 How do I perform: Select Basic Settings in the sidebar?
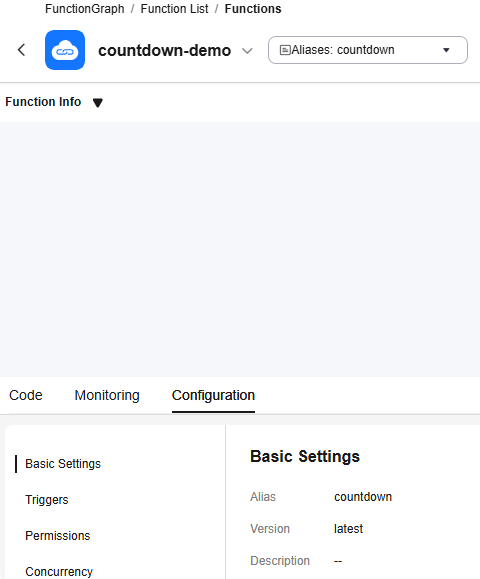(63, 464)
